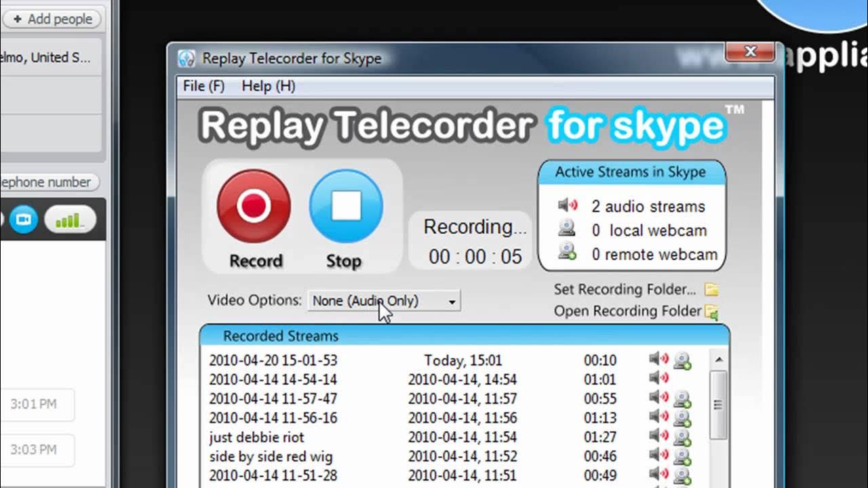The width and height of the screenshot is (868, 488).
Task: Expand the Video Options dropdown
Action: (384, 301)
